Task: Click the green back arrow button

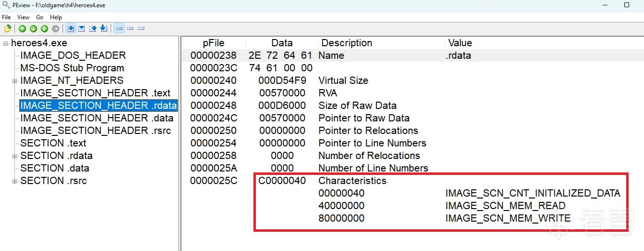Action: point(44,29)
